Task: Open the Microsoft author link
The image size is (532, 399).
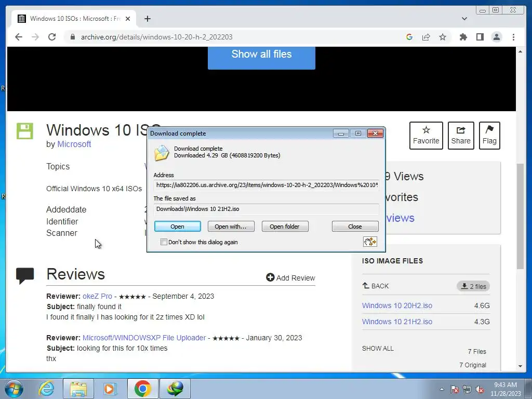Action: point(74,144)
